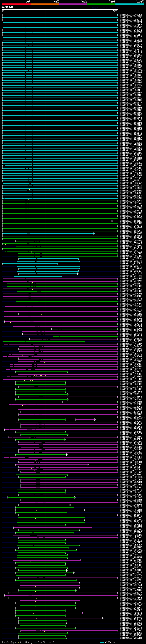This screenshot has height=644, width=146.
Task: Select the UniRef100_P08509 label
Action: (x=131, y=85)
